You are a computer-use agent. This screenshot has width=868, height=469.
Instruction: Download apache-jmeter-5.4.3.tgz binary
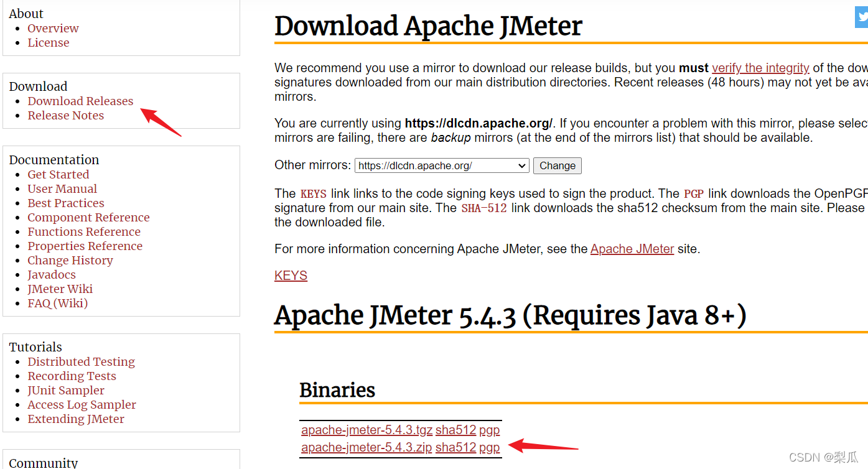pos(366,430)
